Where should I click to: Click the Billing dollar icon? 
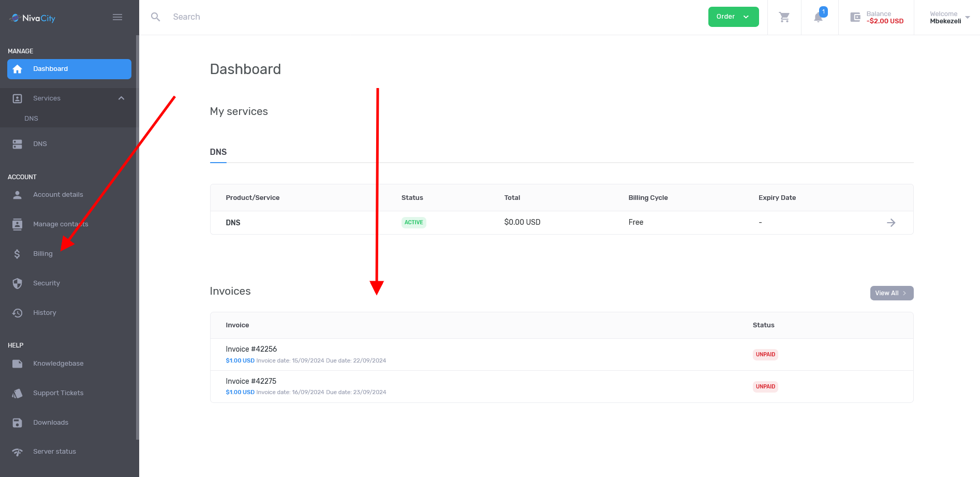pyautogui.click(x=18, y=254)
